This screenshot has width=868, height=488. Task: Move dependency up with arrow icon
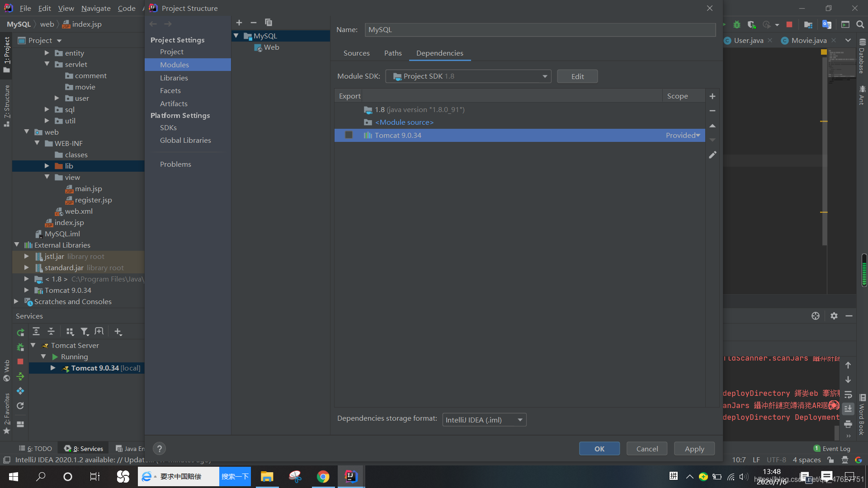[x=712, y=126]
